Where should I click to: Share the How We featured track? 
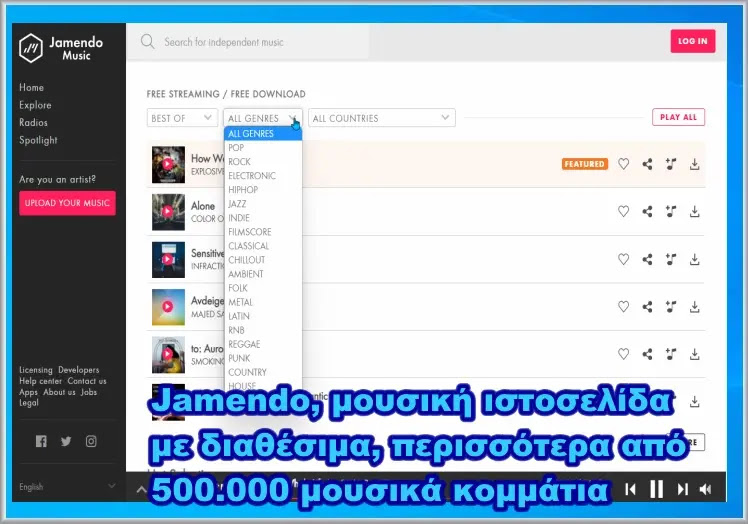647,164
